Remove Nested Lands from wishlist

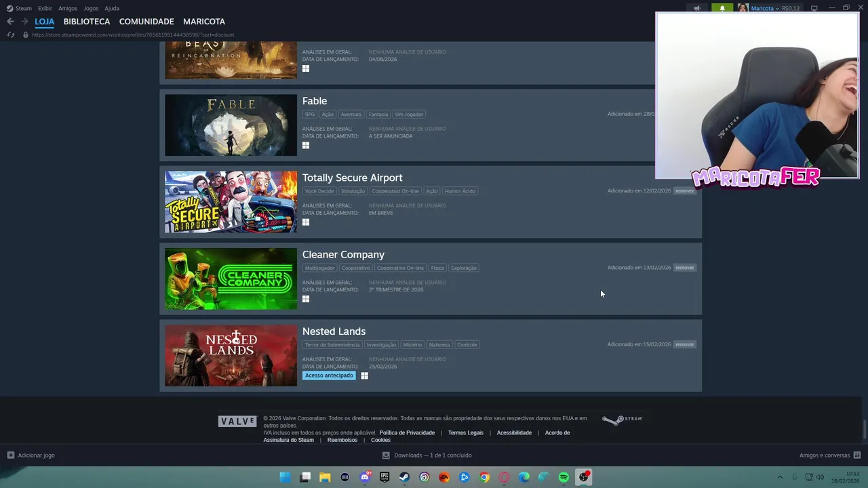click(685, 344)
